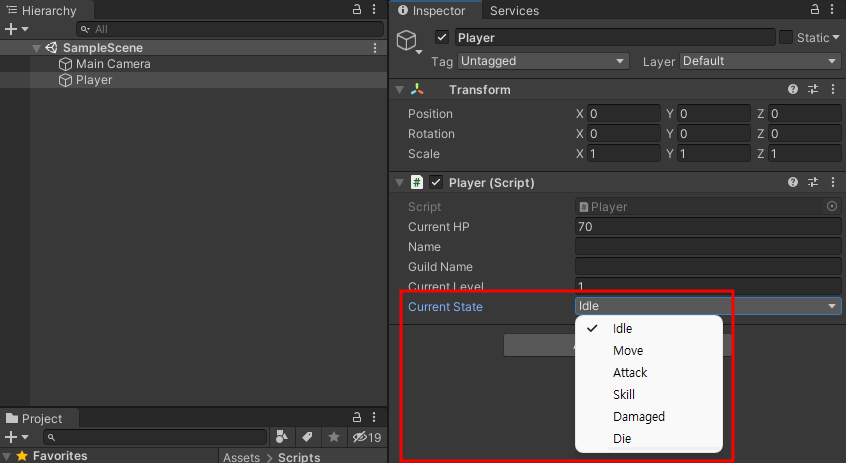The height and width of the screenshot is (463, 846).
Task: Choose Idle from Current State list
Action: (x=649, y=328)
